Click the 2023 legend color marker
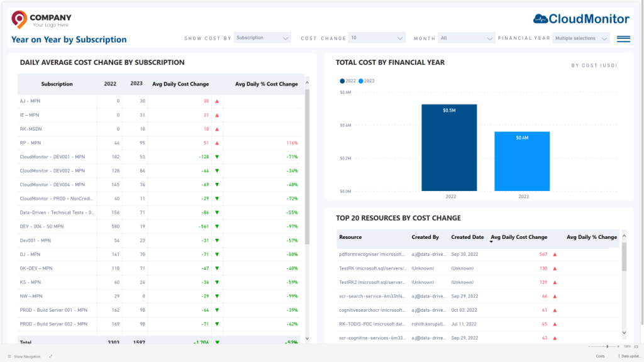 point(360,81)
